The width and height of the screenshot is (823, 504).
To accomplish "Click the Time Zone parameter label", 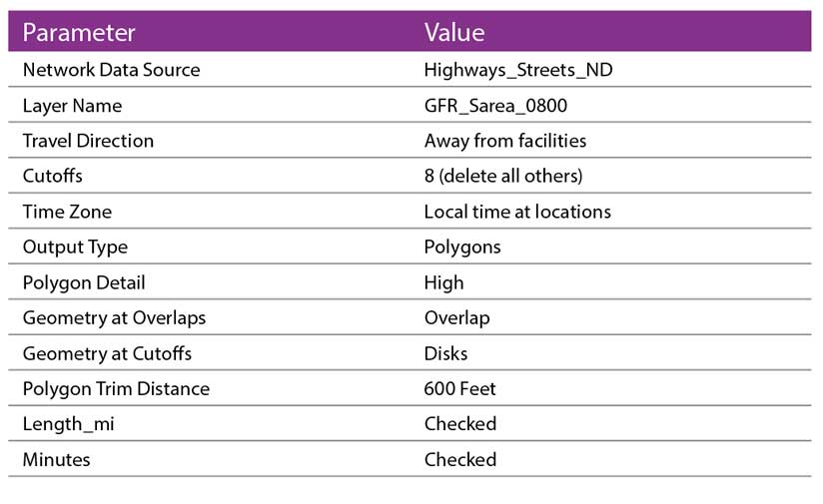I will point(67,212).
